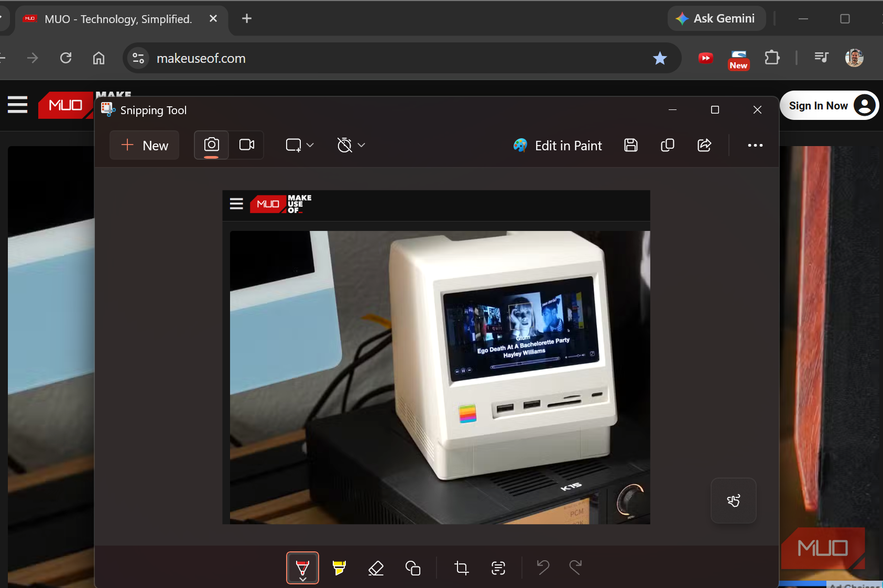
Task: Minimize the Snipping Tool window
Action: [673, 109]
